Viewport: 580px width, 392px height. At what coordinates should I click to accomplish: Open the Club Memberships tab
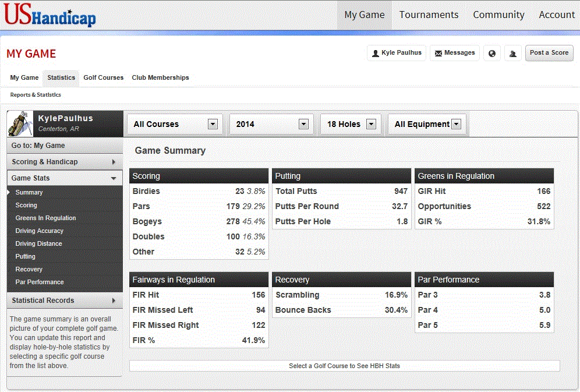click(x=160, y=77)
